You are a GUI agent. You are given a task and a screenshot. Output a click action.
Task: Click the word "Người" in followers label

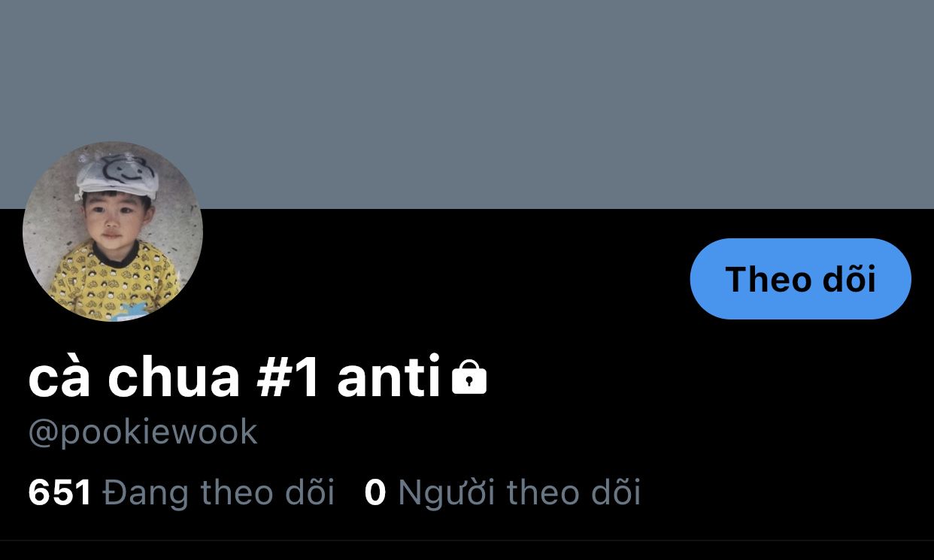tap(447, 493)
